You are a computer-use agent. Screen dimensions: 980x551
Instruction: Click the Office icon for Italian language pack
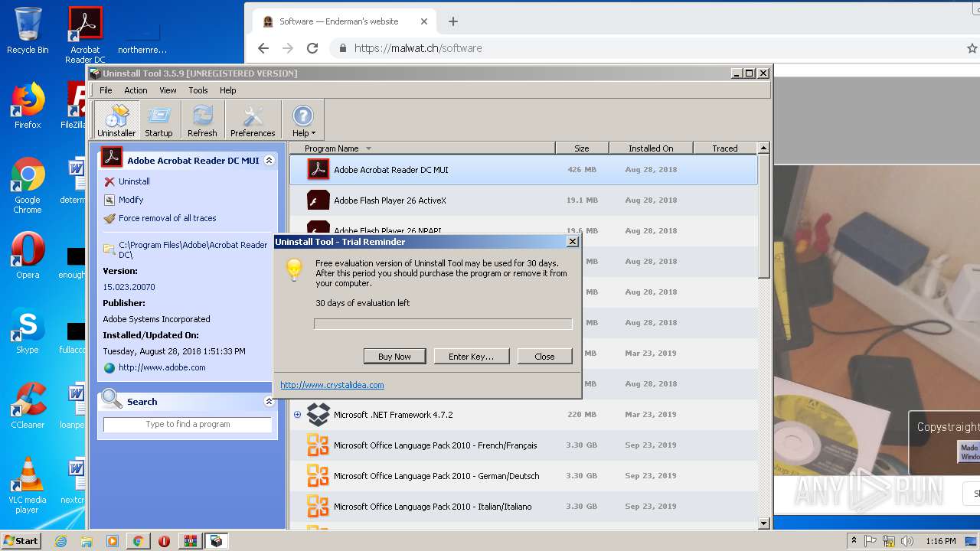click(318, 506)
